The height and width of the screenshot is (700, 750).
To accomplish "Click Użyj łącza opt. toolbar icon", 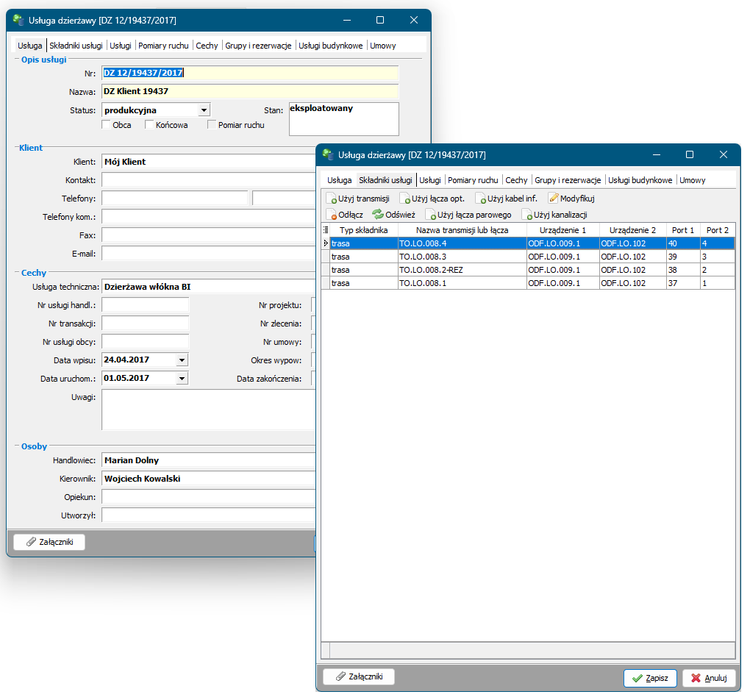I will pos(404,199).
